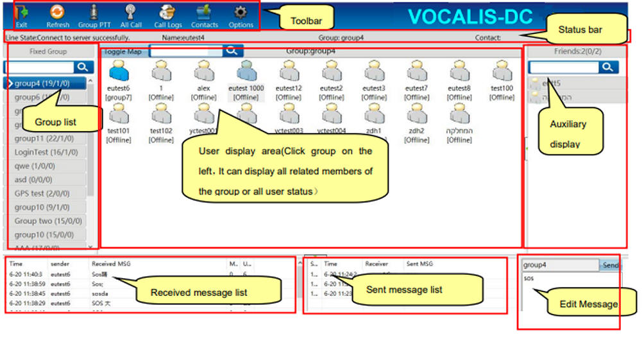Viewport: 644px width, 339px height.
Task: Open the Contacts window
Action: [x=204, y=17]
